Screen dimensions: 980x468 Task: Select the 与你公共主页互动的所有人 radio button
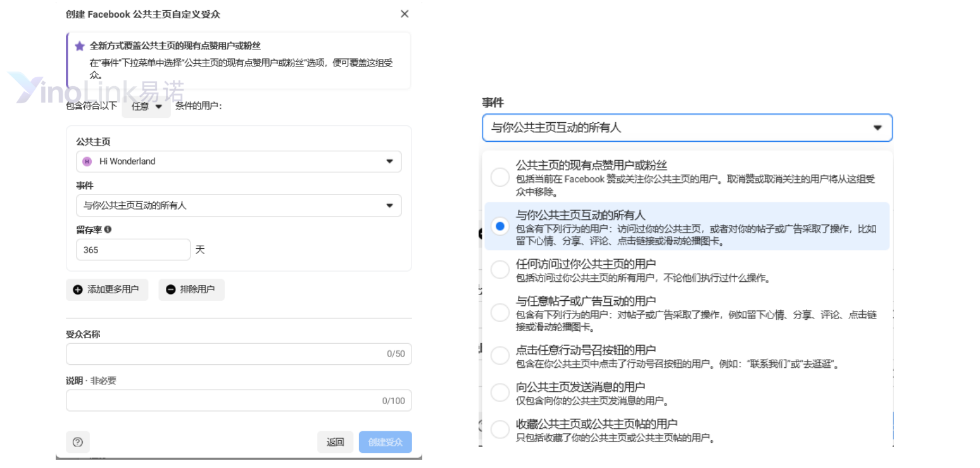tap(500, 226)
